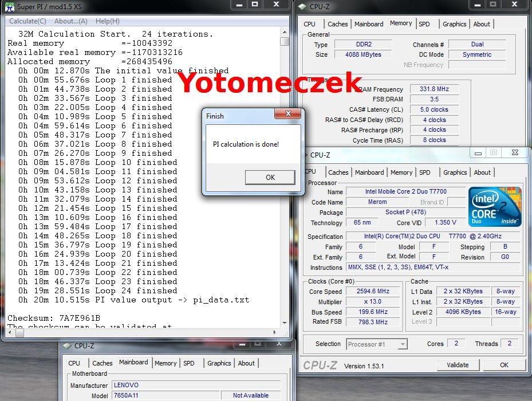The height and width of the screenshot is (401, 532).
Task: Open About tab in bottom Mainboard CPU-Z window
Action: (x=246, y=363)
